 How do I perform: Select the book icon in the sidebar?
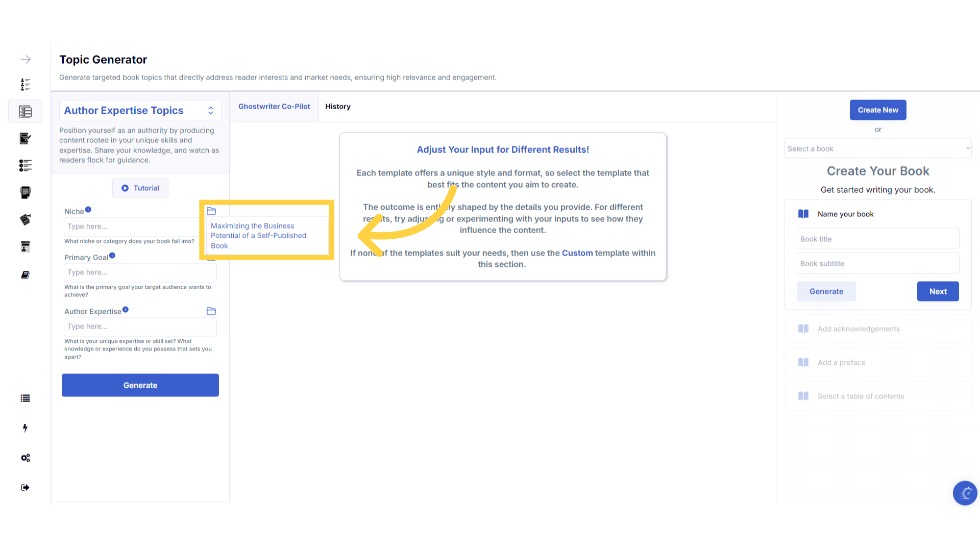tap(25, 275)
